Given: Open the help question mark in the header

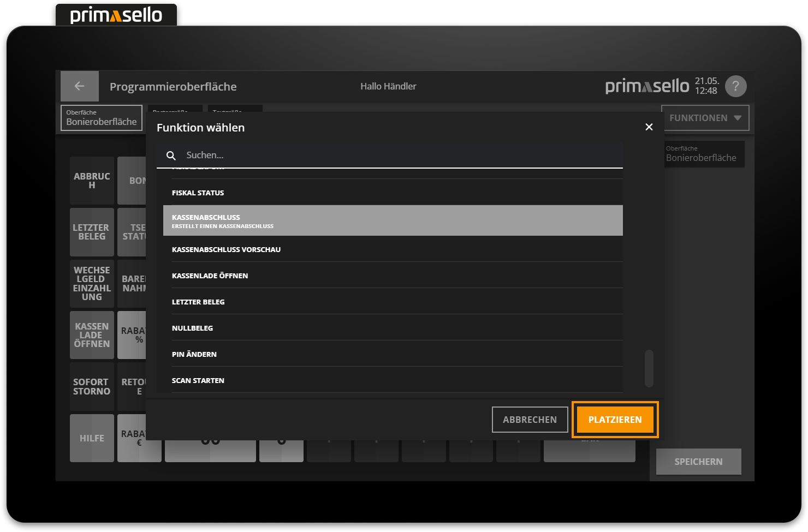Looking at the screenshot, I should [735, 86].
